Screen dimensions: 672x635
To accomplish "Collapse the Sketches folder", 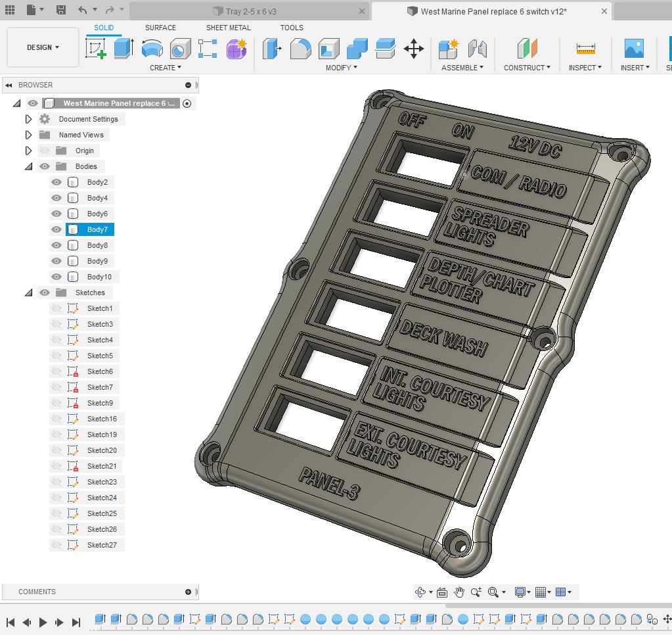I will 28,293.
